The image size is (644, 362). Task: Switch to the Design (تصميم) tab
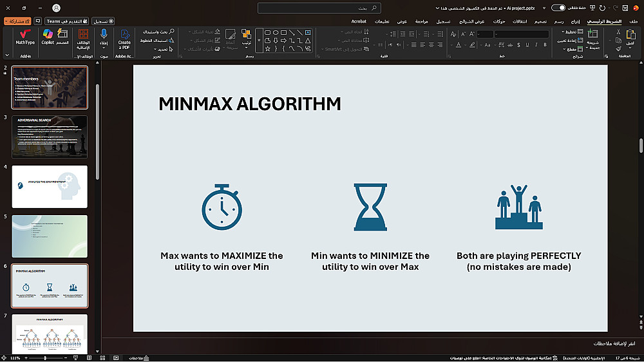coord(540,21)
